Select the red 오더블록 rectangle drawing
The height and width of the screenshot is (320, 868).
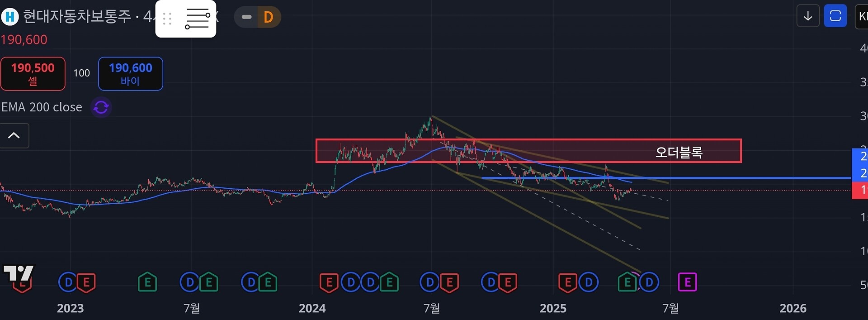point(528,151)
